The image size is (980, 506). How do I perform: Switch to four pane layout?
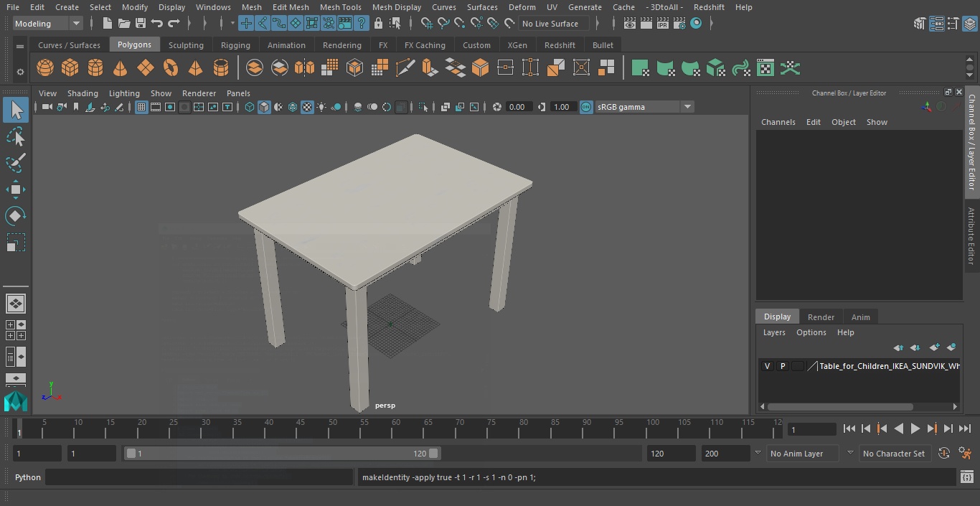pos(16,330)
